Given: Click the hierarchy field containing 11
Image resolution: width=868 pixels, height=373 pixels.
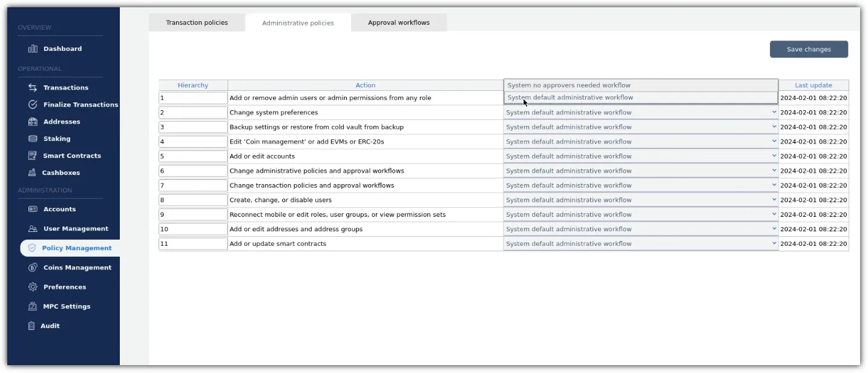Looking at the screenshot, I should (x=193, y=243).
